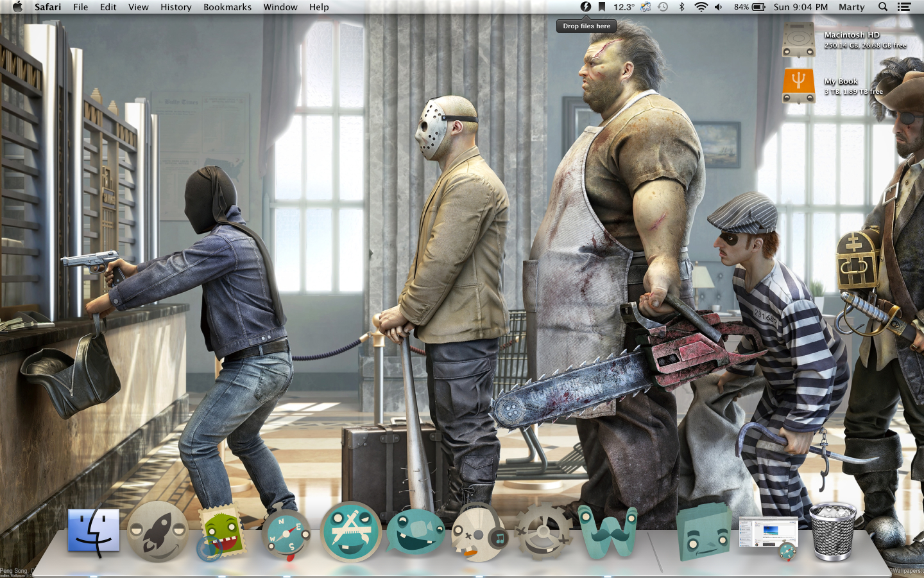Click the 12.3° temperature in menu bar
This screenshot has width=924, height=578.
click(624, 7)
